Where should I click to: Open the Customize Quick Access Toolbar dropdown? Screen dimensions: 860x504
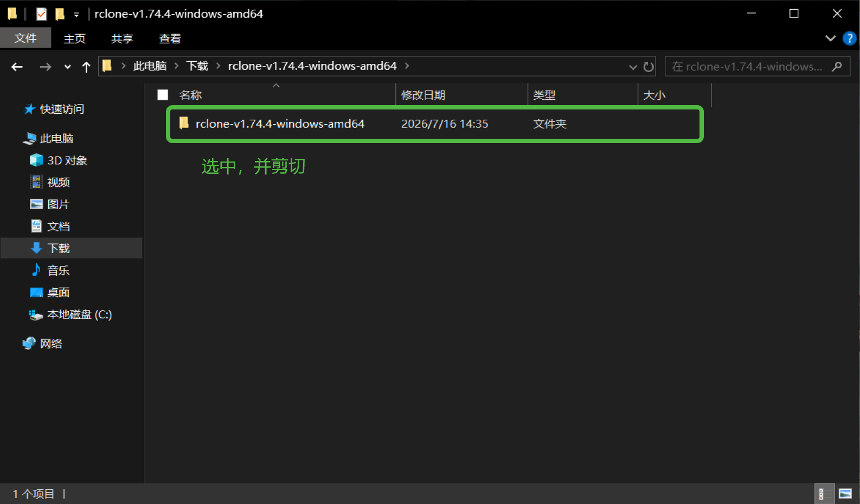click(x=76, y=14)
